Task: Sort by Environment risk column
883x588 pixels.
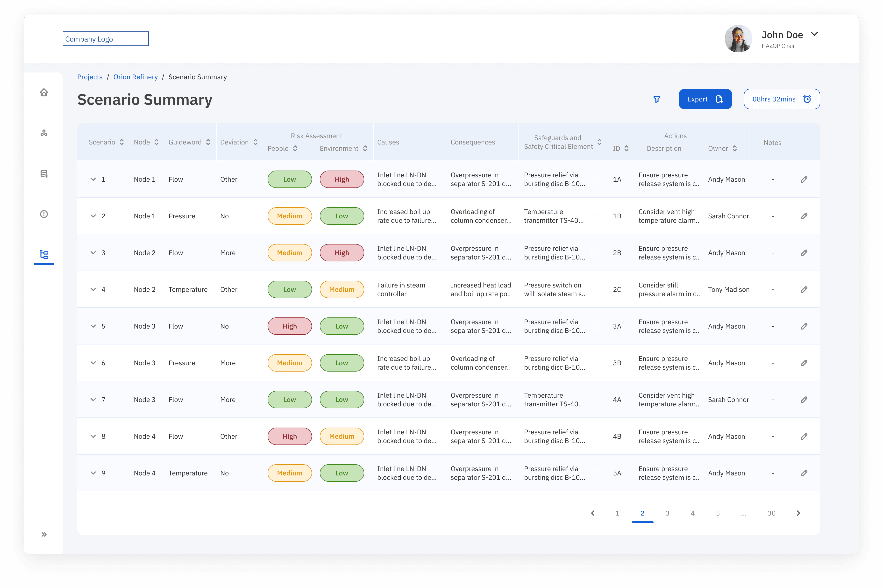Action: click(365, 149)
